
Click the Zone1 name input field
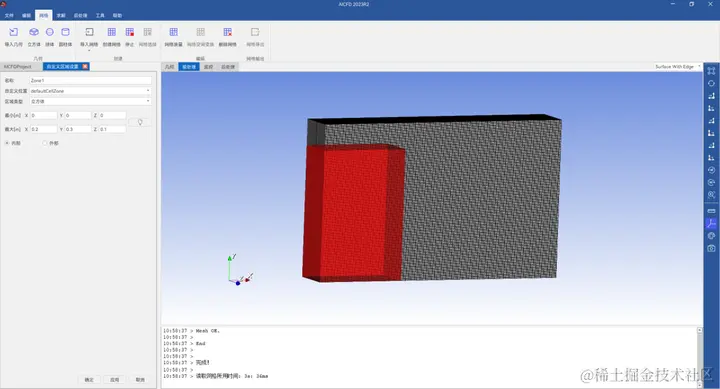(x=90, y=80)
